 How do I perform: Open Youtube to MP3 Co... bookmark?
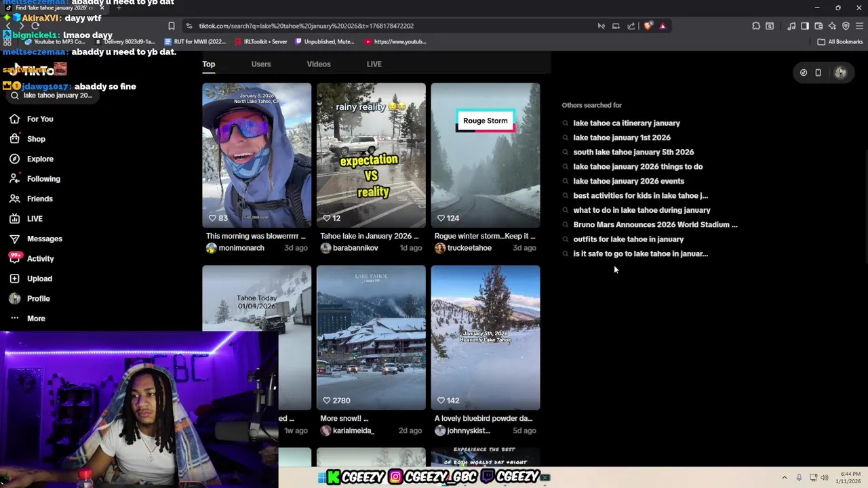coord(54,41)
